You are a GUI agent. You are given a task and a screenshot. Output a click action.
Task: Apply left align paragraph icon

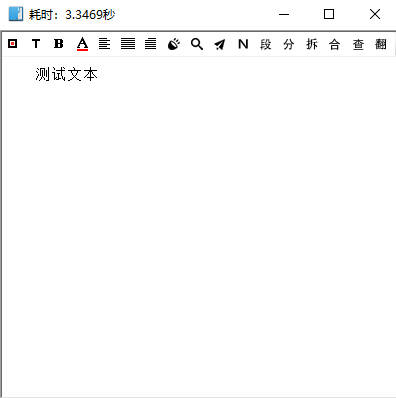click(105, 44)
